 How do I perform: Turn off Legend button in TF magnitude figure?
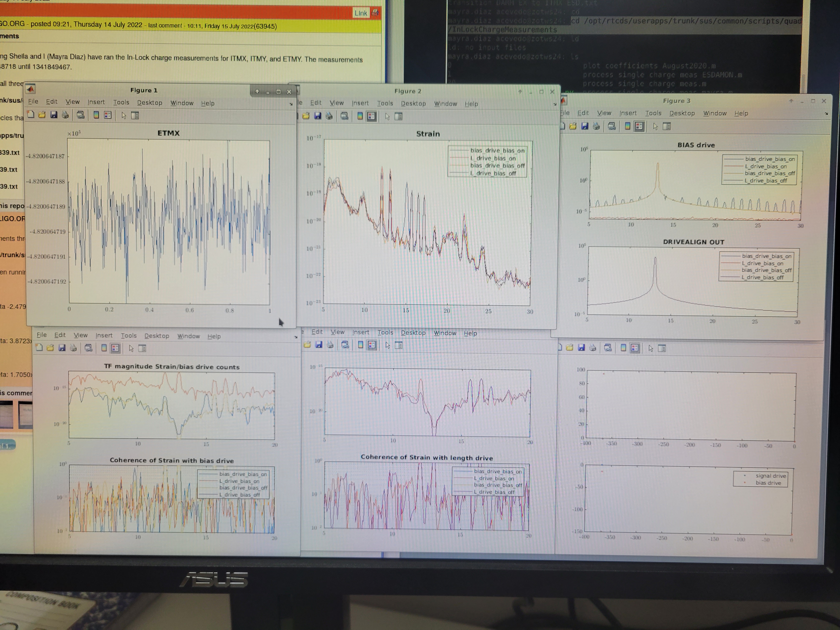[115, 348]
